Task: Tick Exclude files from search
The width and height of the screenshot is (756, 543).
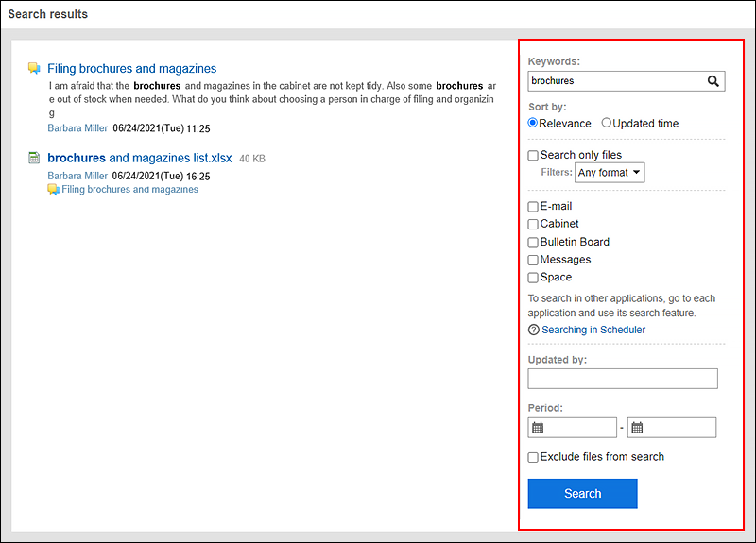Action: point(533,457)
